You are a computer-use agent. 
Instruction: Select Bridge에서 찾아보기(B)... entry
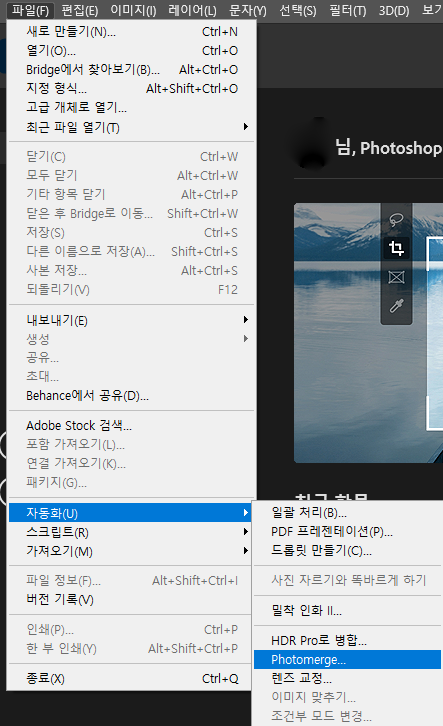click(132, 69)
